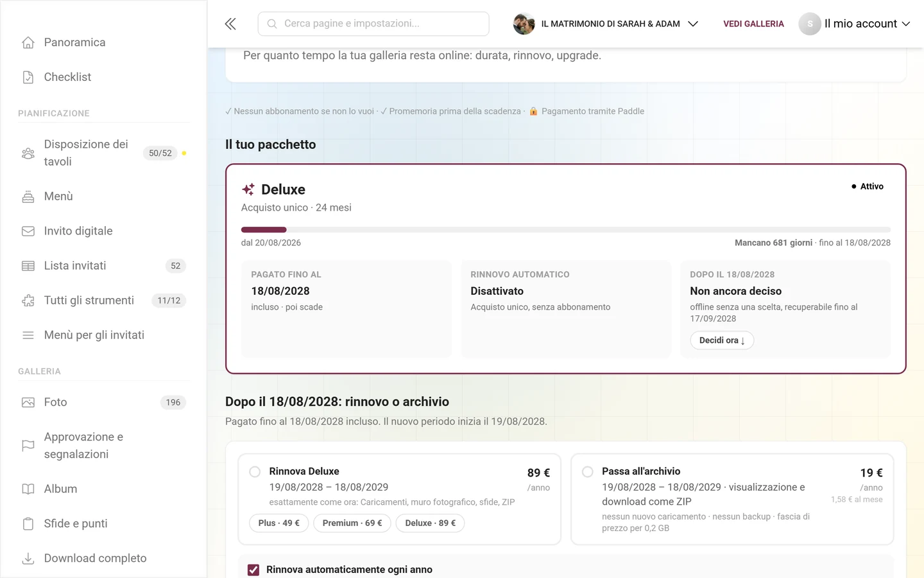Click the 11/12 tools badge
This screenshot has height=578, width=924.
(169, 301)
